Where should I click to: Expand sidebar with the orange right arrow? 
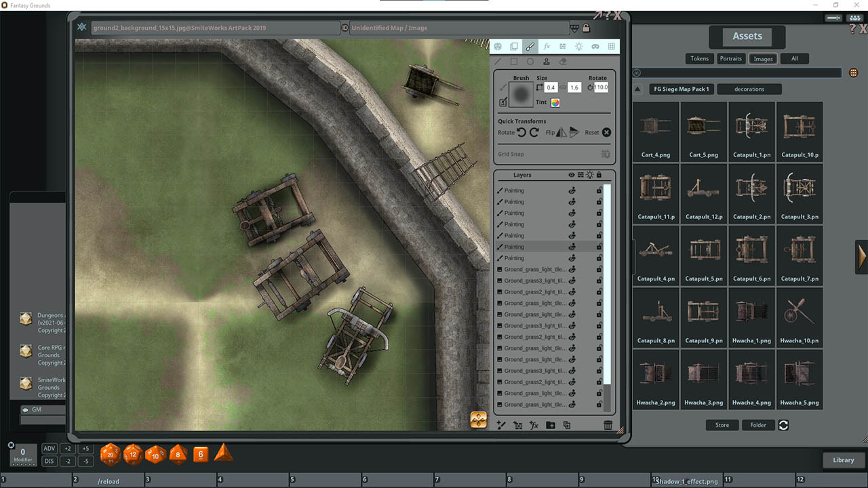(862, 256)
